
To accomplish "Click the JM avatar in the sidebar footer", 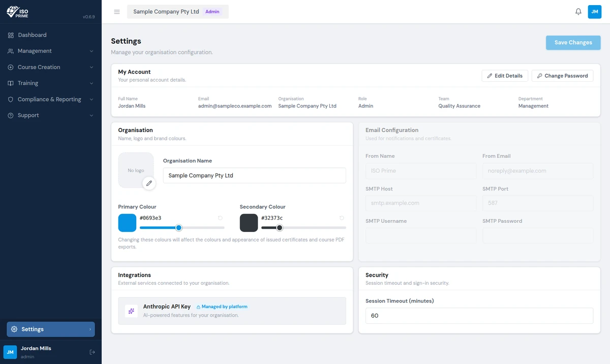I will 10,352.
